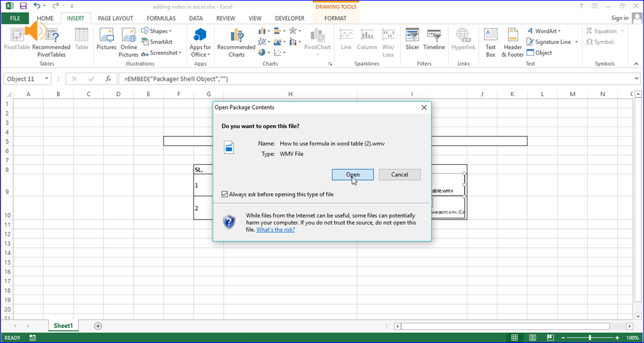Click the horizontal scrollbar right arrow
This screenshot has height=343, width=644.
coord(630,326)
